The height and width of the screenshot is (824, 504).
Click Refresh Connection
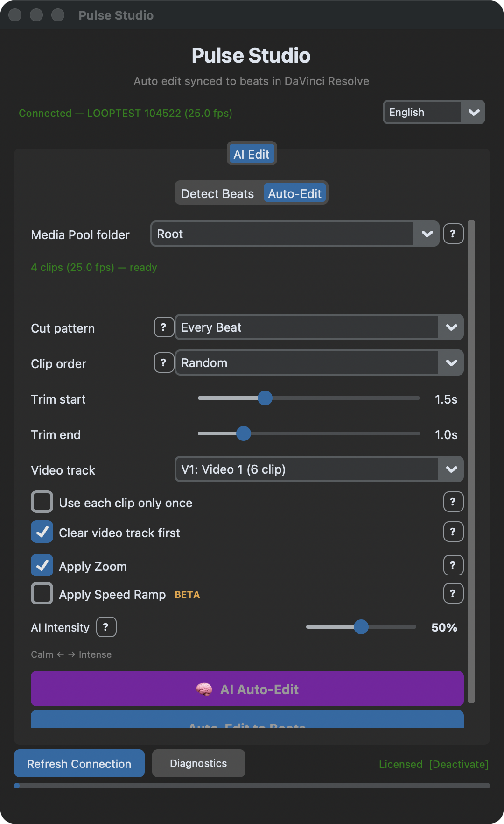click(x=79, y=763)
